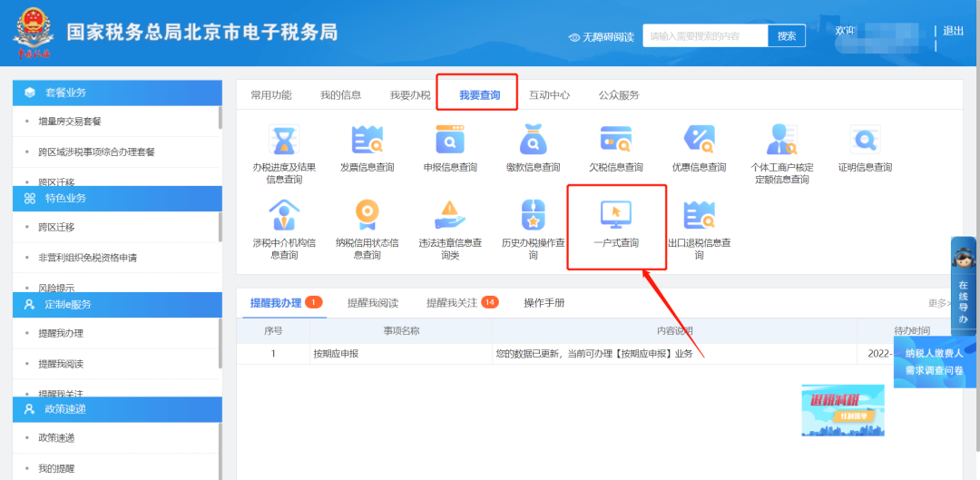This screenshot has height=480, width=980.
Task: Open 提醒我办理 in 定制e服务 sidebar
Action: pyautogui.click(x=61, y=333)
